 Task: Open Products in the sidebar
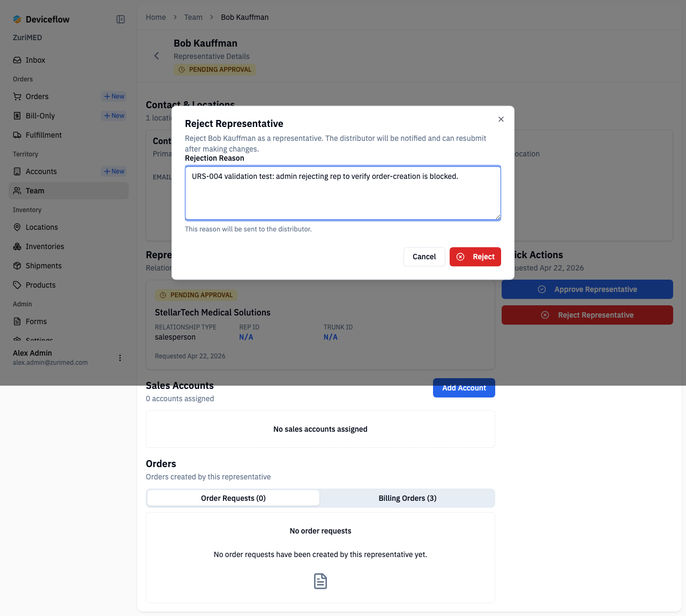pyautogui.click(x=69, y=285)
